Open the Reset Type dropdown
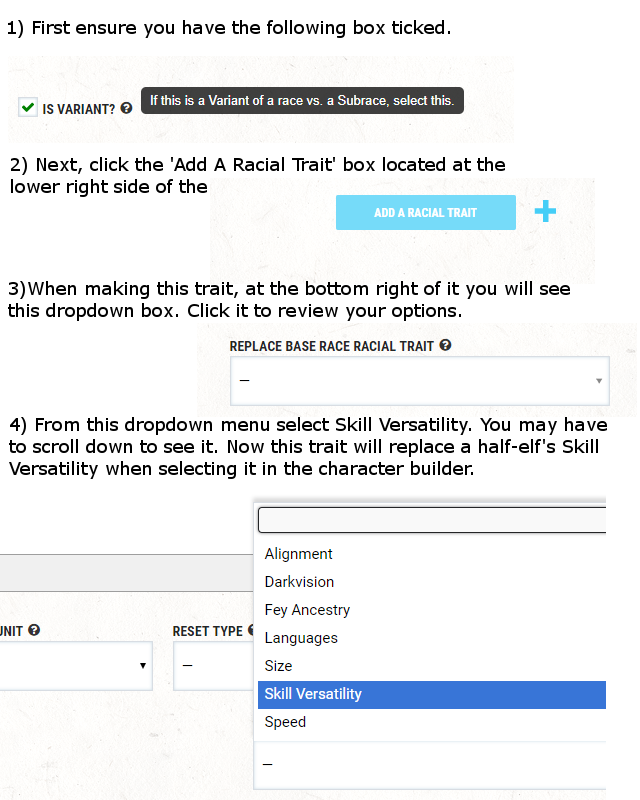The image size is (640, 800). [x=213, y=665]
